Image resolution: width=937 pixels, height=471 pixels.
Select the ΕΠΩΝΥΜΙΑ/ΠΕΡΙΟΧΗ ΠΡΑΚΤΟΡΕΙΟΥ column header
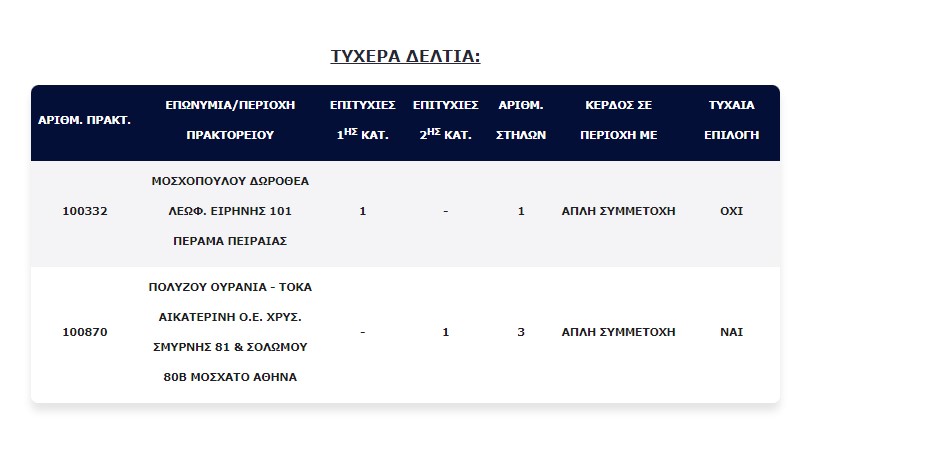pos(232,119)
